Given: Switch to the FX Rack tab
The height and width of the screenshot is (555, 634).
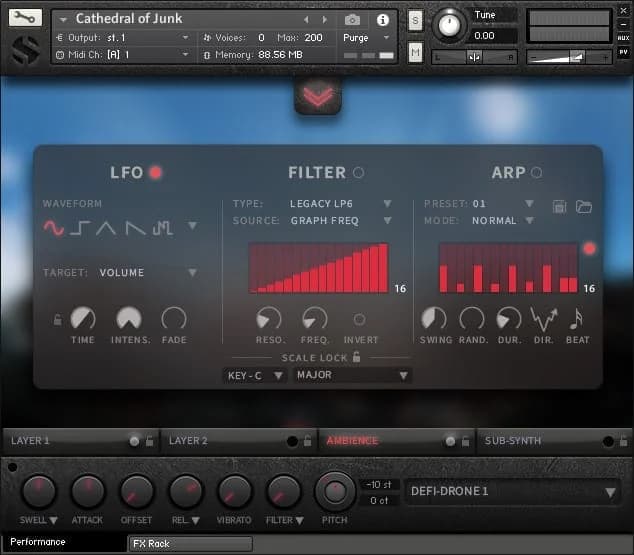Looking at the screenshot, I should coord(190,544).
